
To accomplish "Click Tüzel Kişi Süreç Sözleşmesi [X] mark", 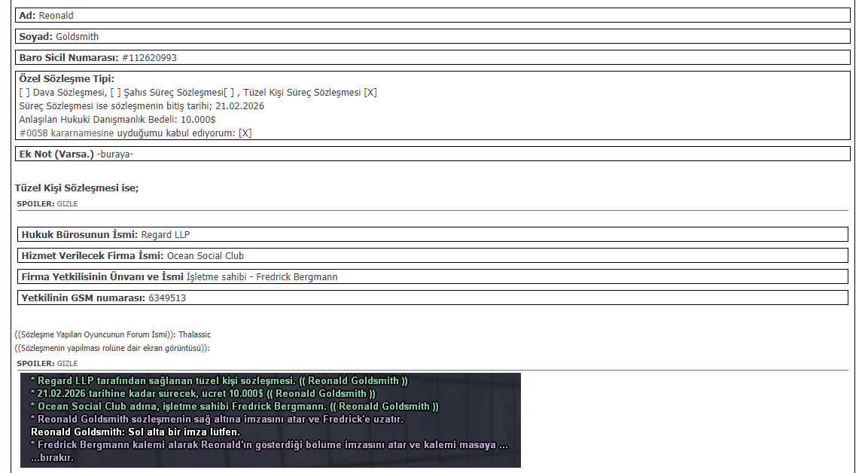I will 370,93.
